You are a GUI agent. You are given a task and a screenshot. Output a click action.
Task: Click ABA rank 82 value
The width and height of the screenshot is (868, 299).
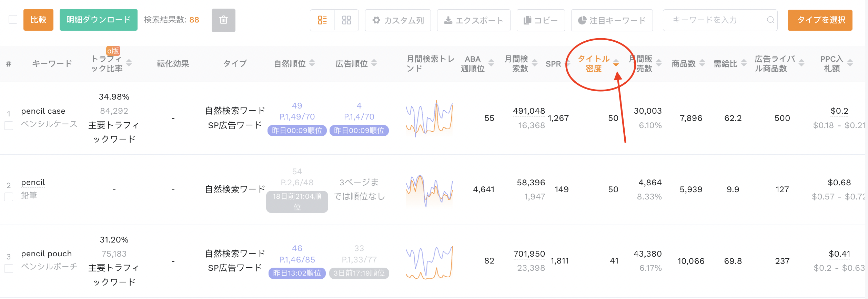(x=489, y=261)
